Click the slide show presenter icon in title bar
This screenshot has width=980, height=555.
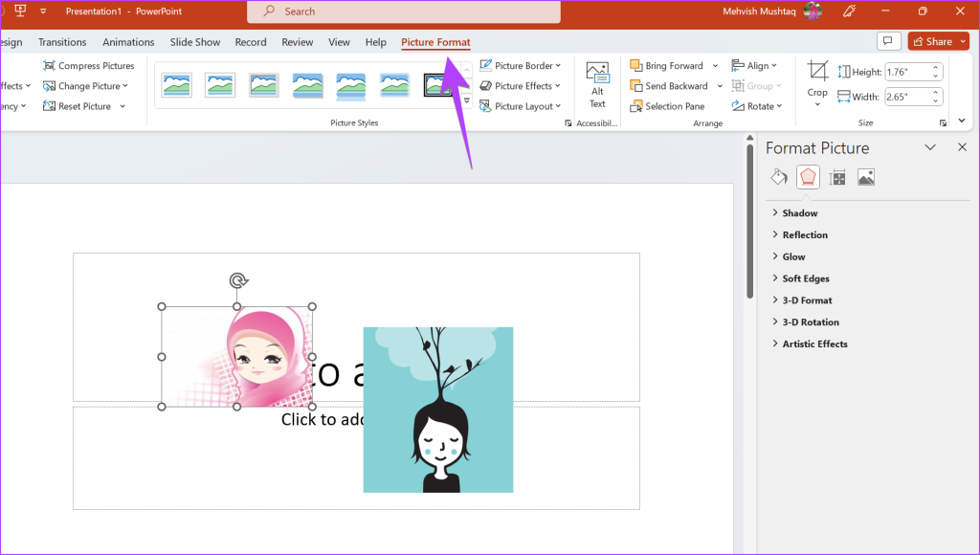pos(20,11)
